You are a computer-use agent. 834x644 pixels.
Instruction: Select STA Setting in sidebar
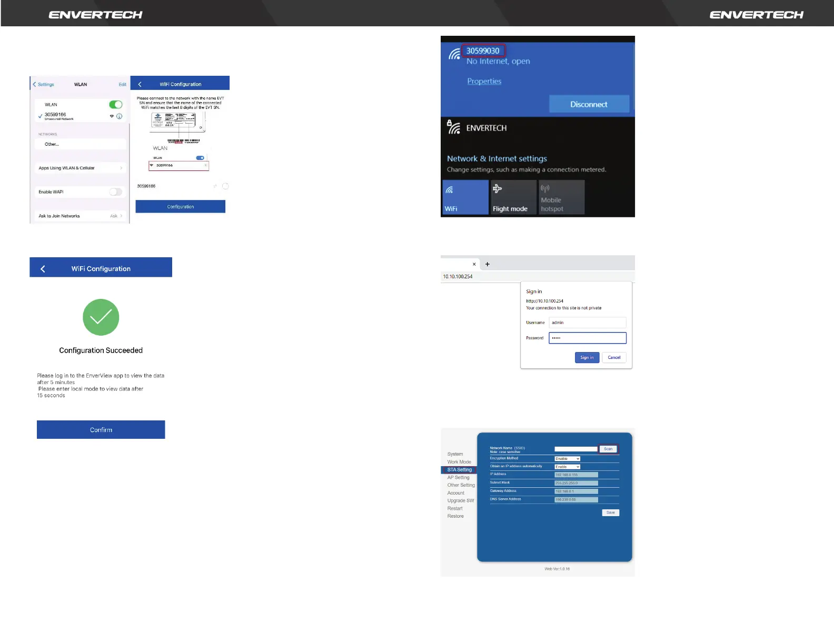[x=459, y=470]
